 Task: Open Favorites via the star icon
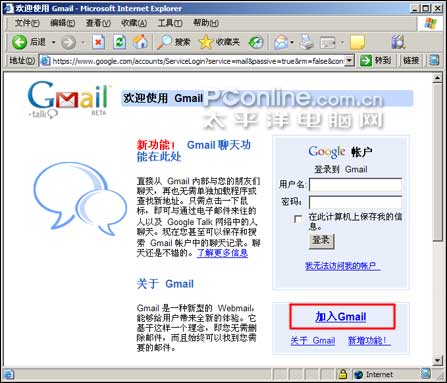tap(206, 42)
